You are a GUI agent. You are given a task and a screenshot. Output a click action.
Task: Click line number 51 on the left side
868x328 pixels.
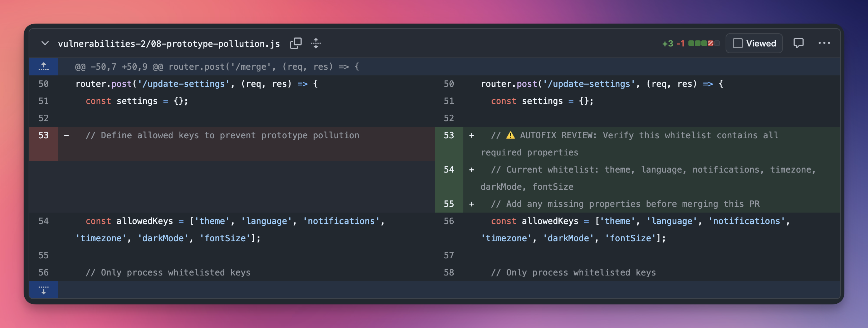point(44,101)
